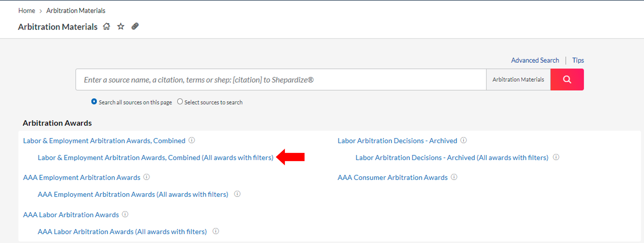The height and width of the screenshot is (243, 644).
Task: Open the Arbitration Materials search filter box
Action: 518,79
